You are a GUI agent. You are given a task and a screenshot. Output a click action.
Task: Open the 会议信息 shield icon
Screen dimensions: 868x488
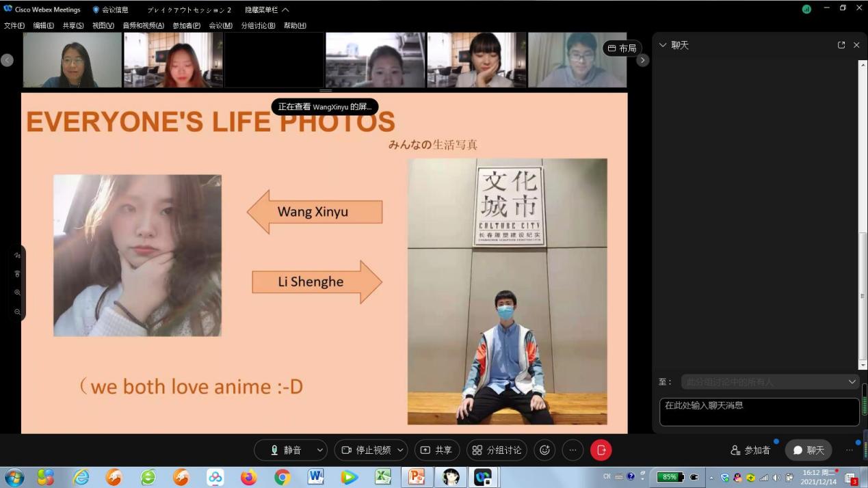(96, 10)
